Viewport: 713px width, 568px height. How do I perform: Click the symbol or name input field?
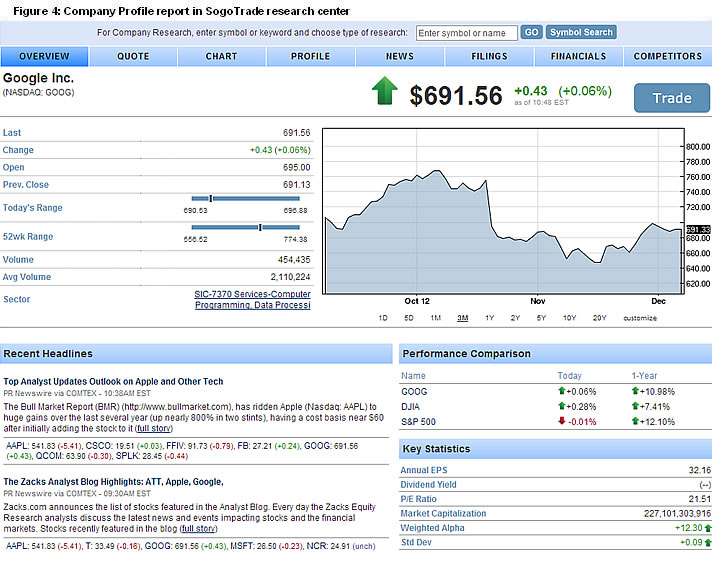pyautogui.click(x=467, y=33)
